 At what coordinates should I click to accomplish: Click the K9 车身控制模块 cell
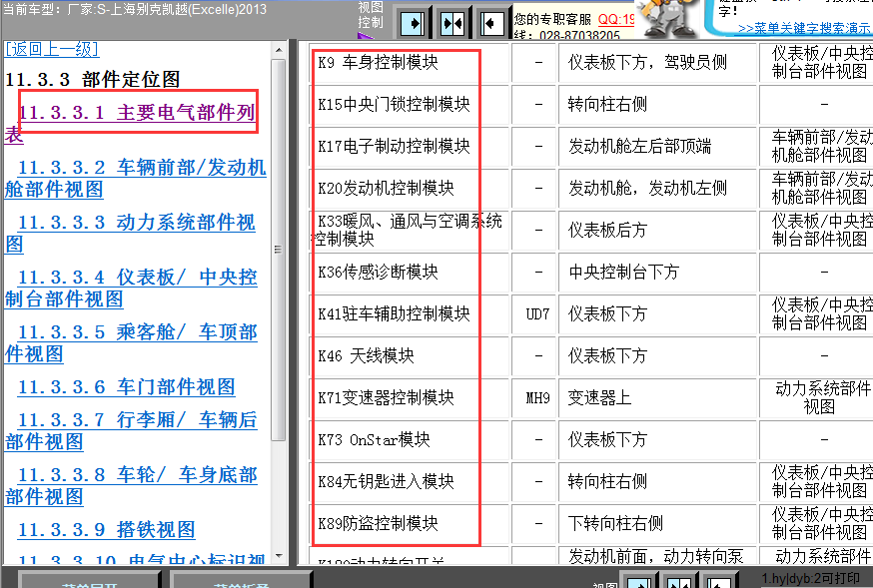[410, 63]
